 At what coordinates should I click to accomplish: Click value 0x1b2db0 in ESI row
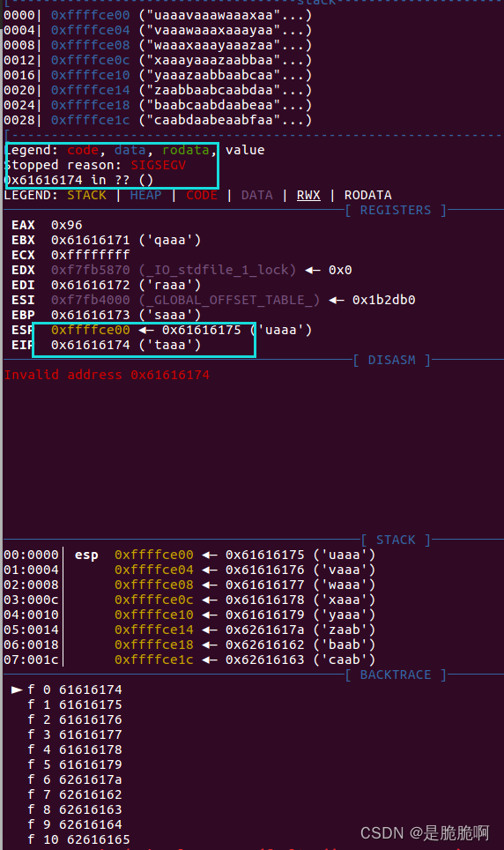pos(383,300)
